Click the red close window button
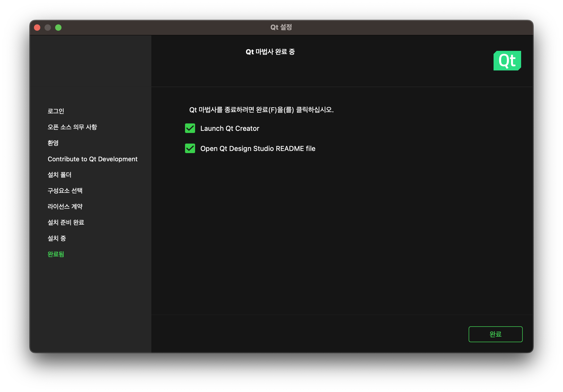This screenshot has width=563, height=392. click(37, 28)
